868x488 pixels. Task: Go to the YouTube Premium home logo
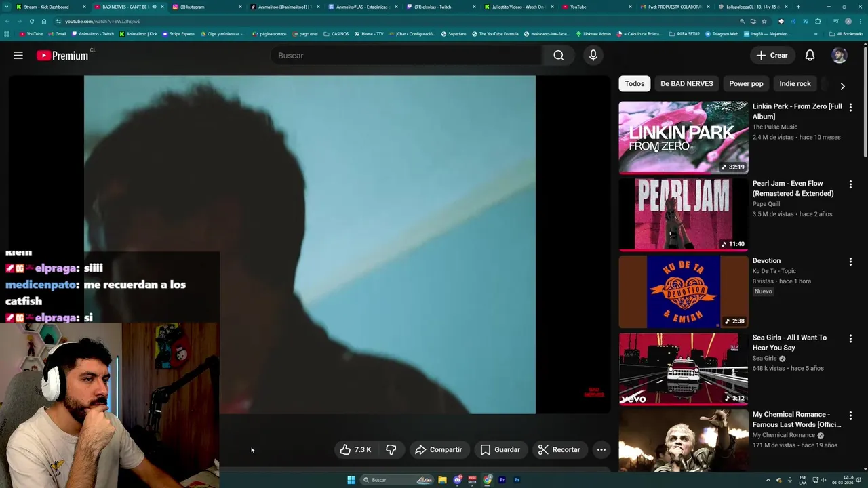click(62, 56)
